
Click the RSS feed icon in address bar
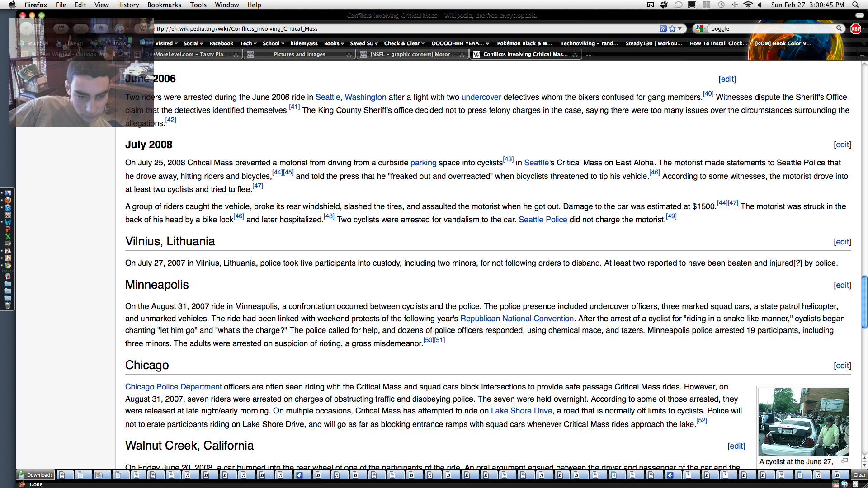[x=663, y=28]
